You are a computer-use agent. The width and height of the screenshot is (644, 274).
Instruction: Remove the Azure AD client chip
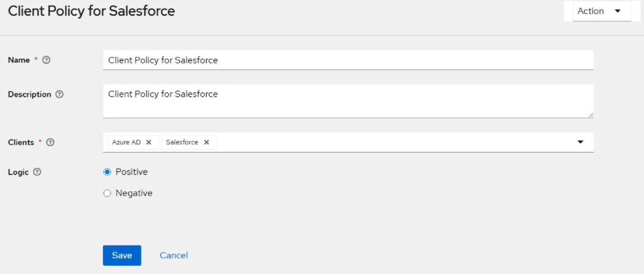[x=148, y=142]
